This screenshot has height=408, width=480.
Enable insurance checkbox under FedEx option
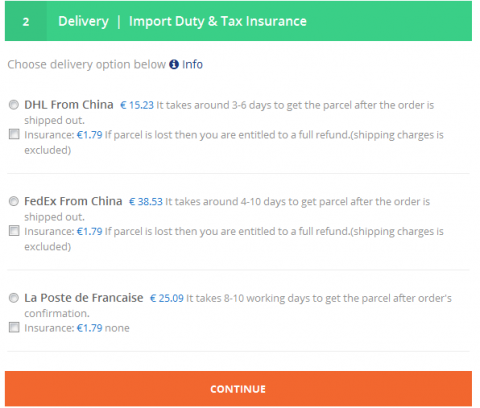14,231
